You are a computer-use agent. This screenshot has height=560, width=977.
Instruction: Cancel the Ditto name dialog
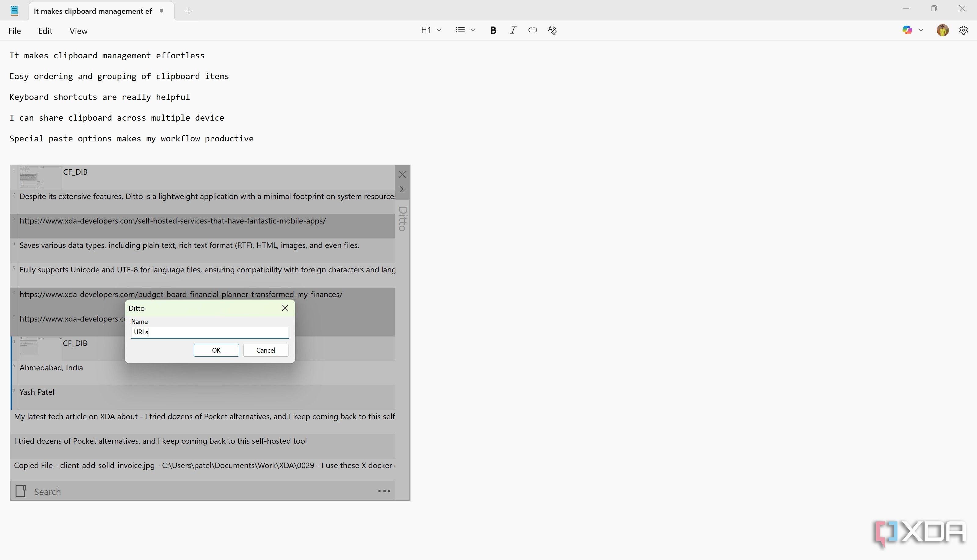click(x=266, y=350)
